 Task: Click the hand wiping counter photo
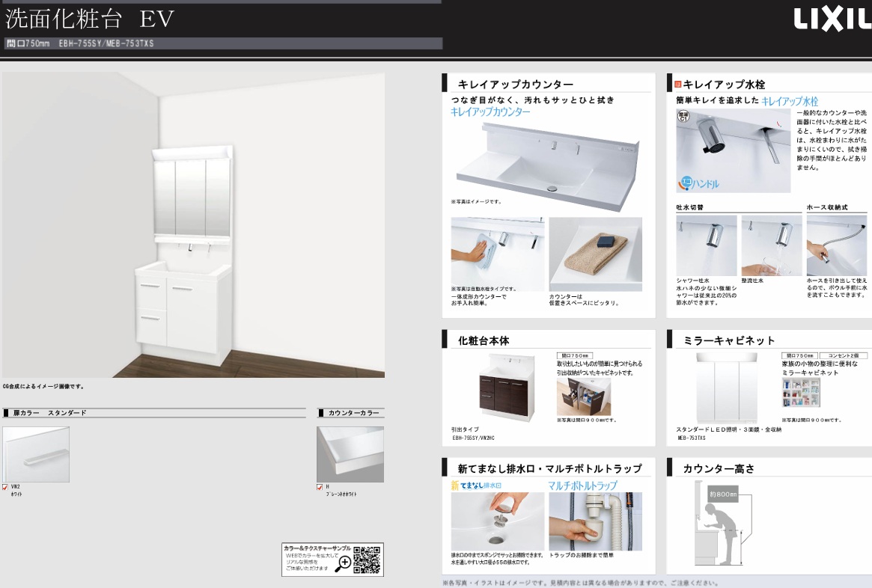pos(498,254)
